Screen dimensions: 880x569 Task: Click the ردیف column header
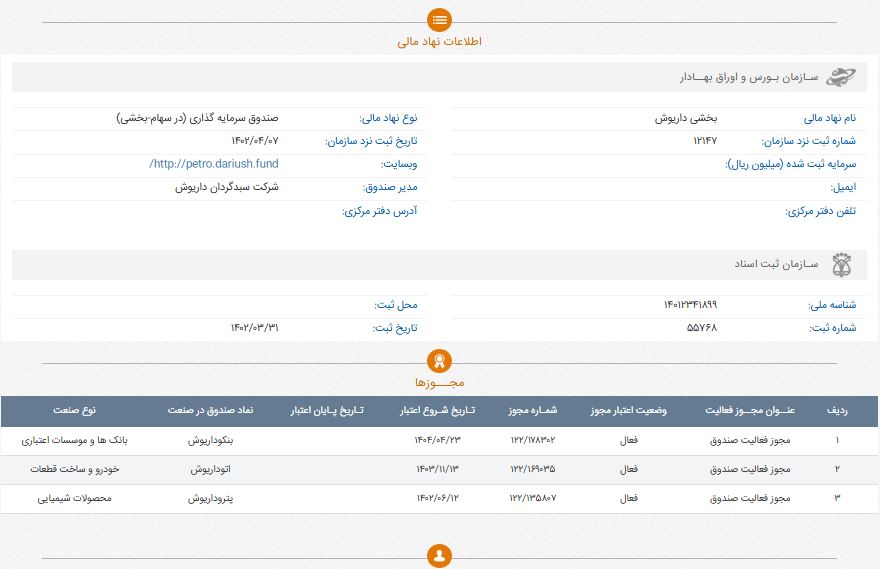837,411
